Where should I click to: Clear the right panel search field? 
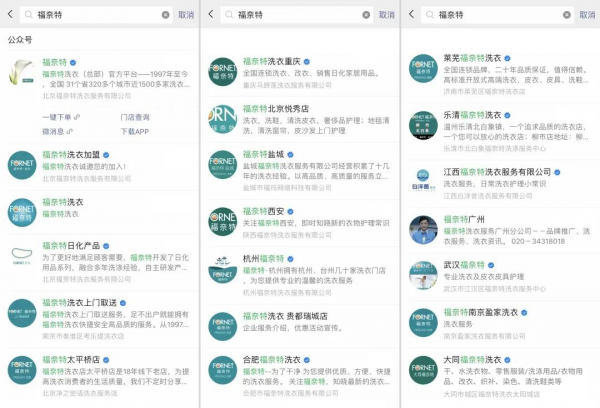coord(567,15)
